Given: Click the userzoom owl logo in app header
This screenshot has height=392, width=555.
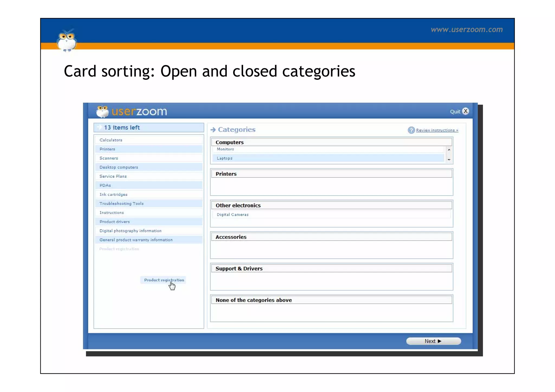Looking at the screenshot, I should [102, 112].
